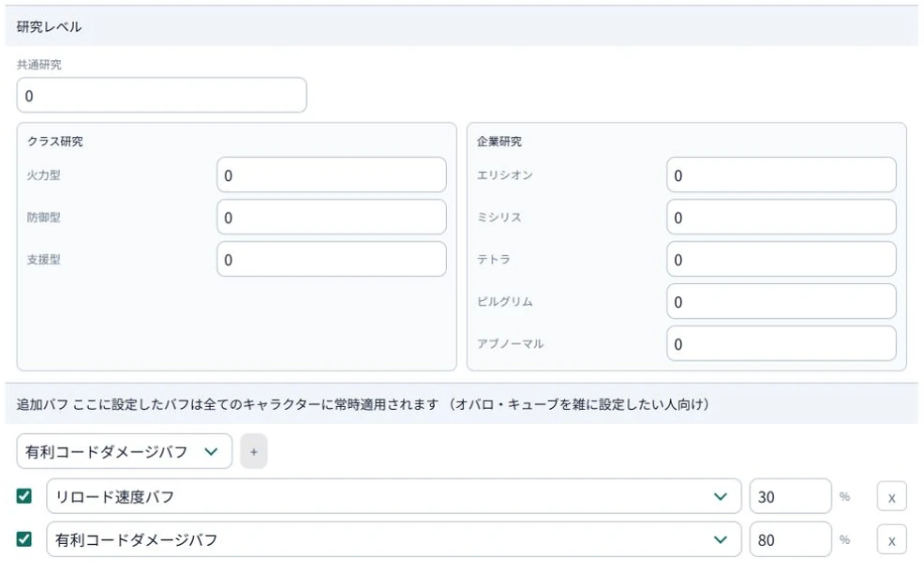This screenshot has height=574, width=924.
Task: Click the 支援型 class research field
Action: click(x=331, y=259)
